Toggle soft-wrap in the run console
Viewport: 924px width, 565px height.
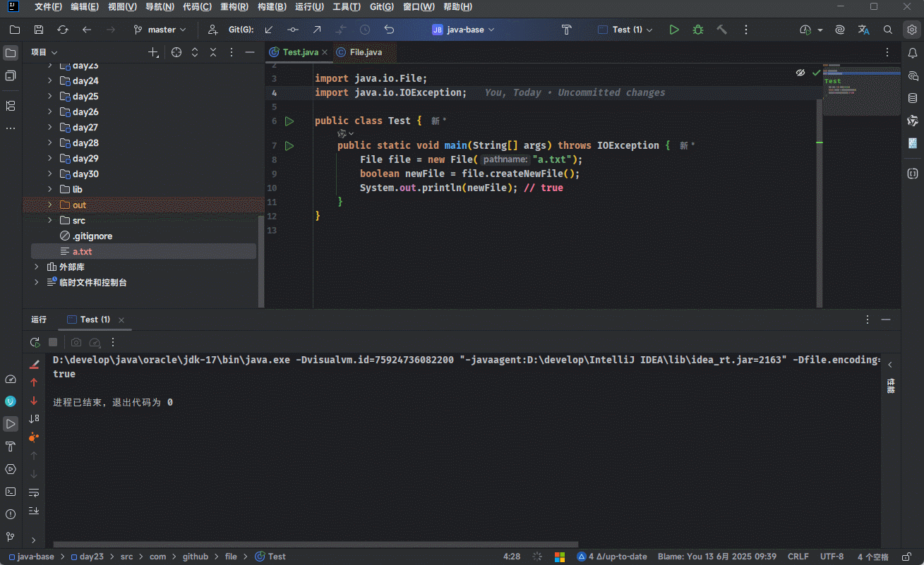tap(34, 492)
